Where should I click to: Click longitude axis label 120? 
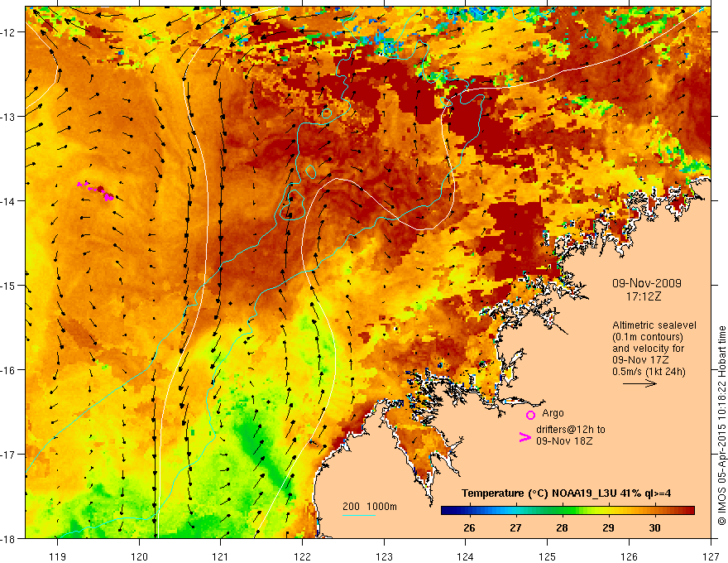pos(139,556)
